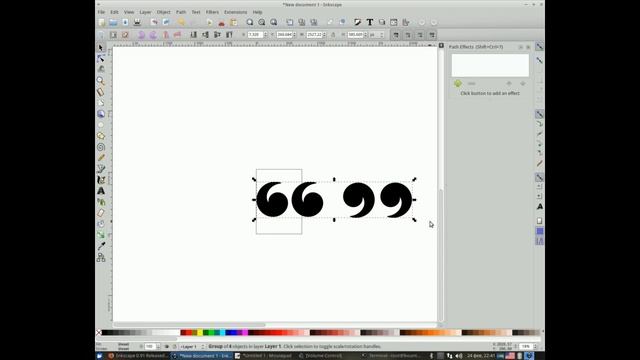Click the Zoom to selection icon
Screen dimensions: 640x360
[250, 22]
